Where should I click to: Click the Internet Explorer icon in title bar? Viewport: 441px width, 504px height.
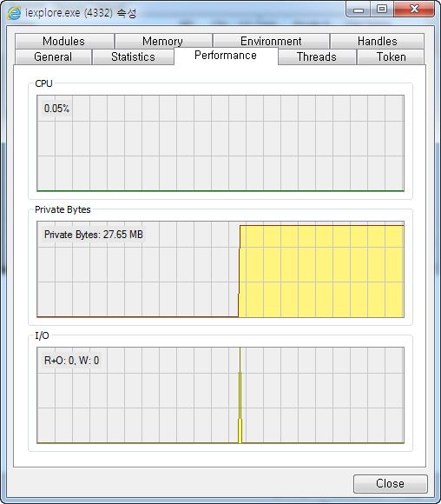point(14,13)
